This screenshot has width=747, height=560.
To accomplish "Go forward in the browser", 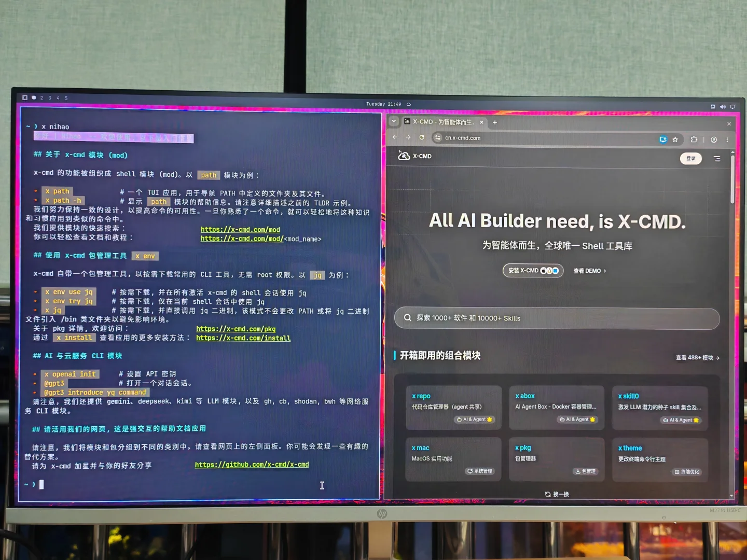I will (x=408, y=137).
